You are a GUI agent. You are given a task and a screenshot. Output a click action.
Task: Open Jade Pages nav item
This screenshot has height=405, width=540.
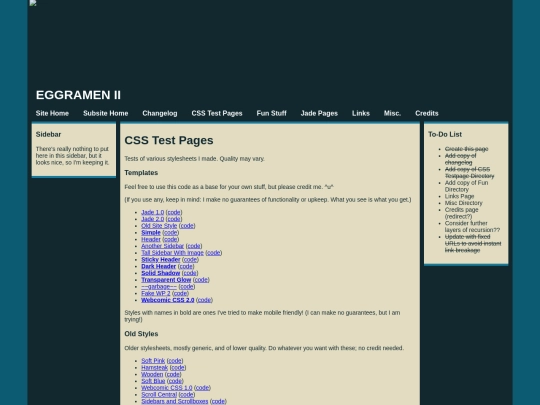coord(319,113)
